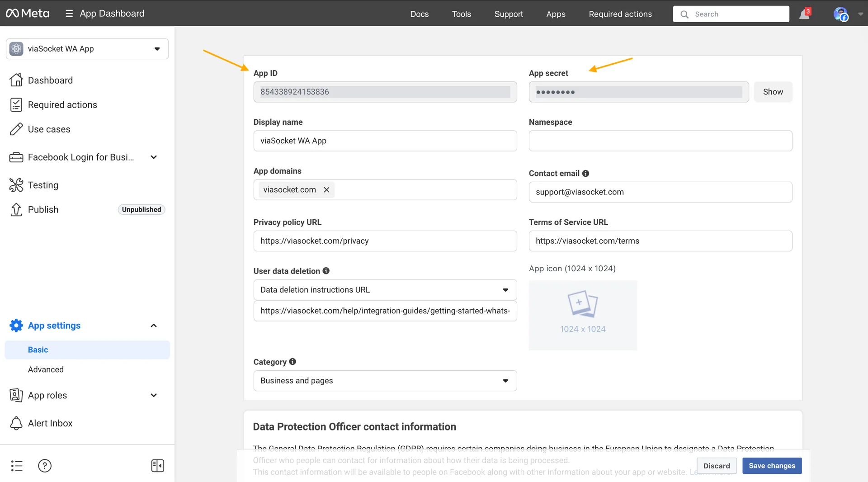Open the Testing section icon
The width and height of the screenshot is (868, 482).
coord(16,185)
